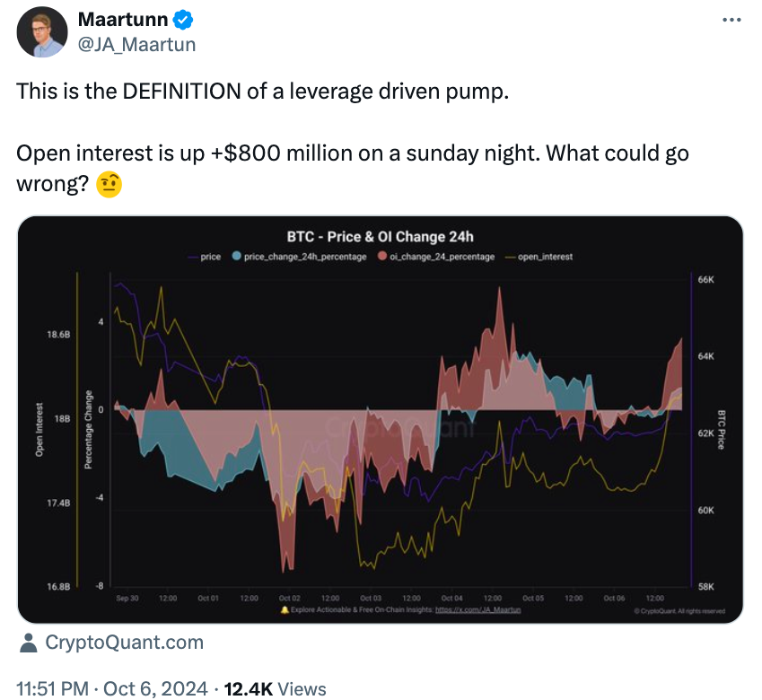The height and width of the screenshot is (700, 762).
Task: Open Maartunn's profile avatar photo
Action: [42, 31]
